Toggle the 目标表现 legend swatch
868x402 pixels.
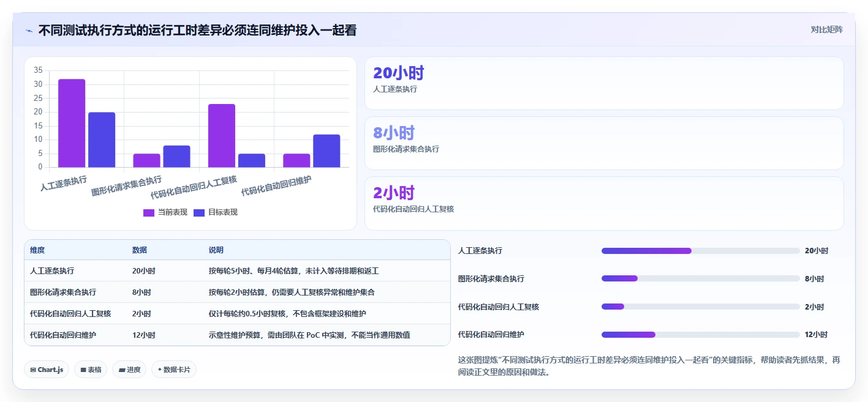pos(199,212)
